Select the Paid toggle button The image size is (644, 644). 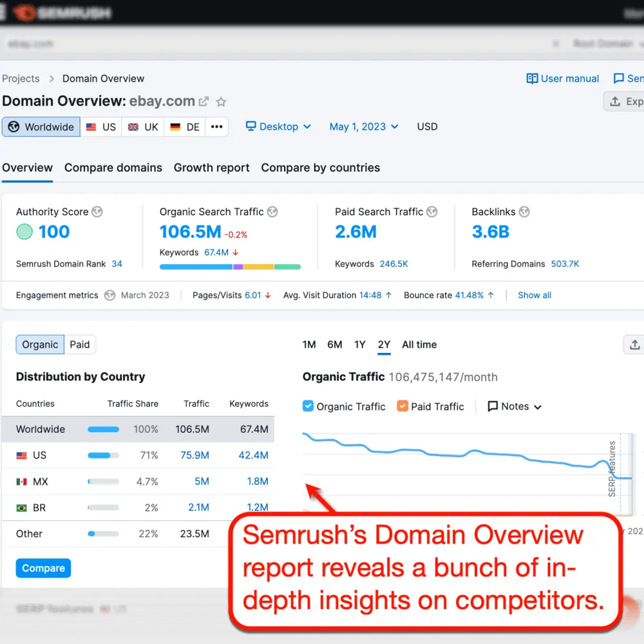click(80, 345)
